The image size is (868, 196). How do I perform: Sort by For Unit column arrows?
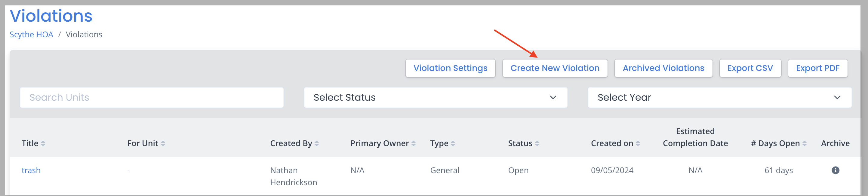click(x=163, y=143)
